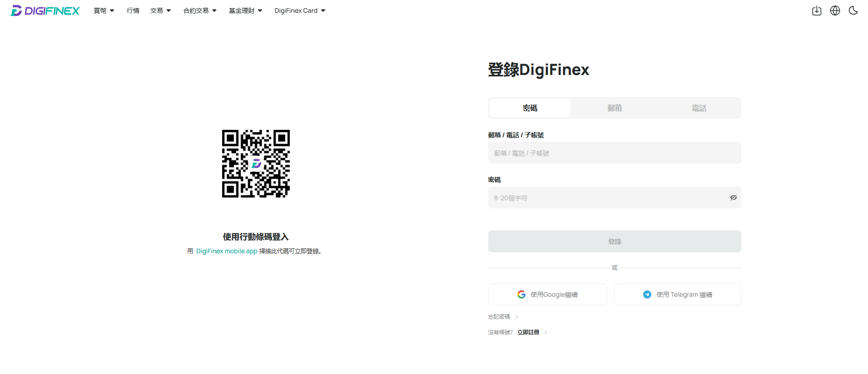The height and width of the screenshot is (374, 868).
Task: Open the 忘記密碼 forgot password link
Action: [499, 317]
